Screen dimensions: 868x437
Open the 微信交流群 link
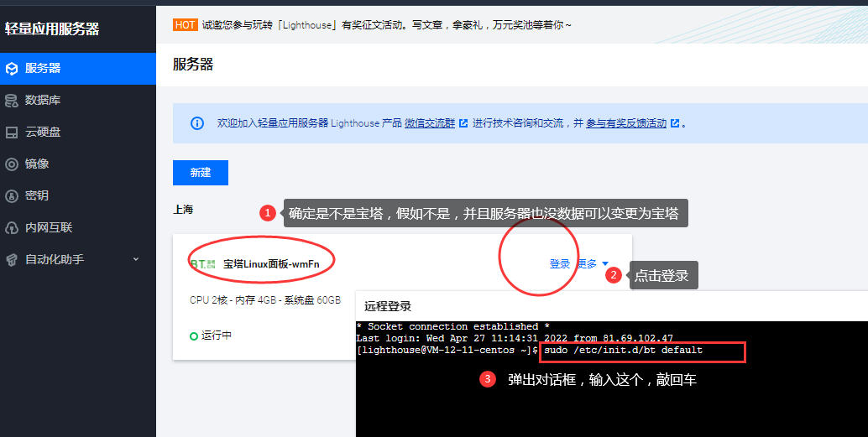point(430,123)
